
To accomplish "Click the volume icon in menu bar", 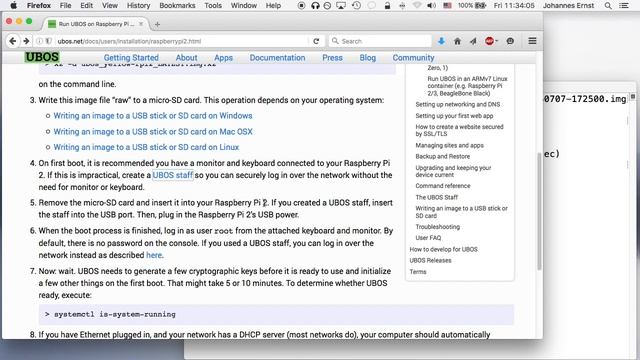I will point(431,6).
